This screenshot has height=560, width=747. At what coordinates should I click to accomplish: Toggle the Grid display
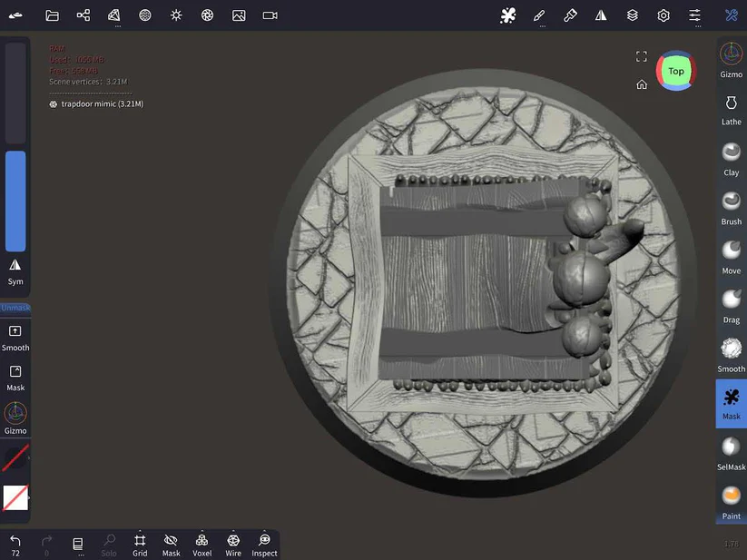140,545
